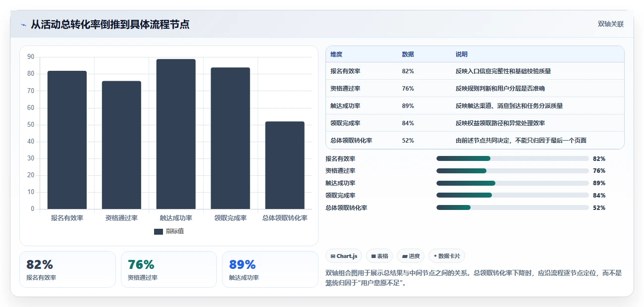Click the 双轴组合图 description paragraph
The image size is (644, 307).
coord(474,278)
